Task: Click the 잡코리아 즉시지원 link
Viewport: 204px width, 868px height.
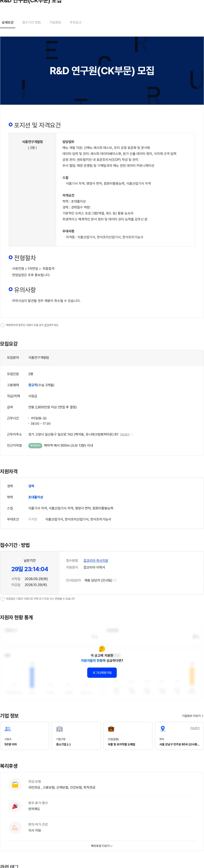Action: coord(96,560)
